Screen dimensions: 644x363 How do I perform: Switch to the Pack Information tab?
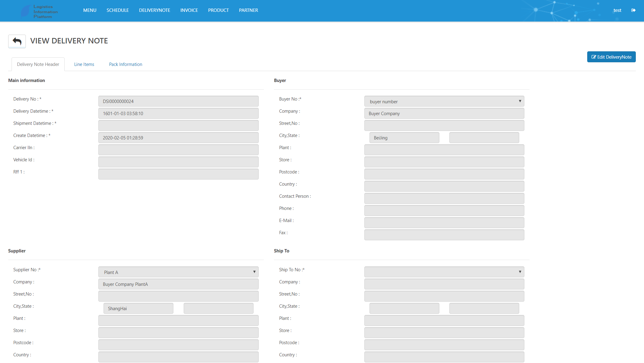click(x=126, y=64)
